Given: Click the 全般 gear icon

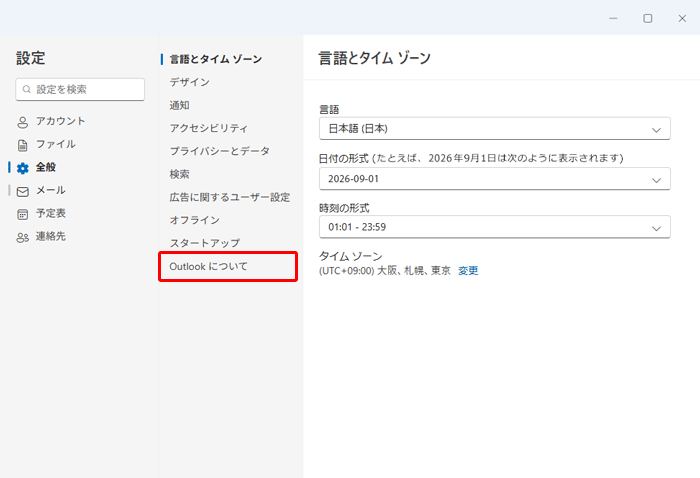Looking at the screenshot, I should tap(22, 168).
